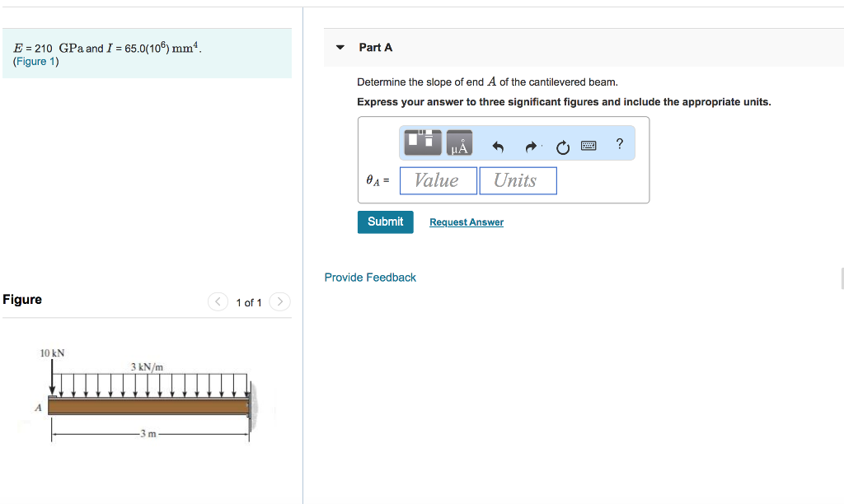844x504 pixels.
Task: Click the '10 kN' load label
Action: pyautogui.click(x=52, y=352)
